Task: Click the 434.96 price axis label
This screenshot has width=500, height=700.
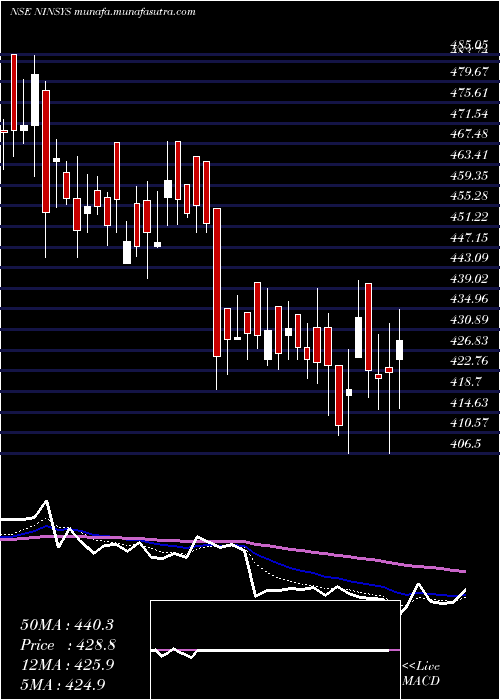Action: tap(468, 299)
